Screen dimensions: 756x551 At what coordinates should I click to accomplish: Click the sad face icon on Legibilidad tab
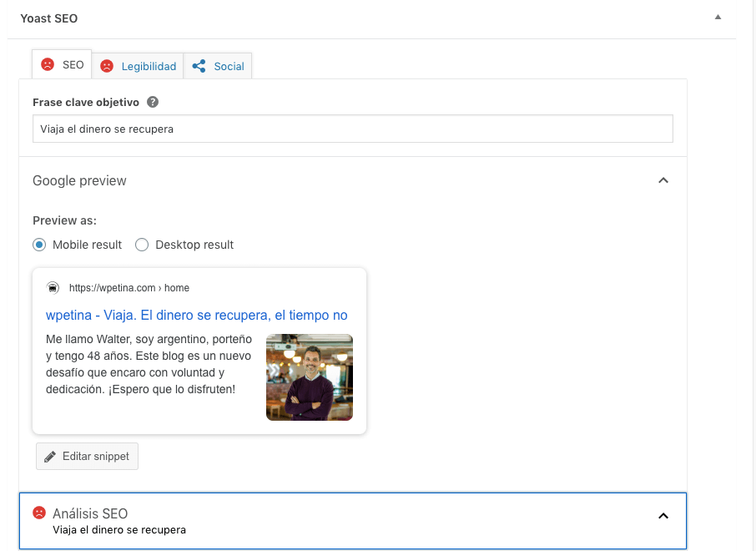[x=107, y=66]
